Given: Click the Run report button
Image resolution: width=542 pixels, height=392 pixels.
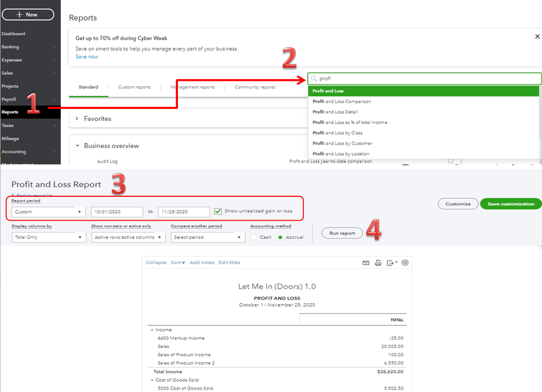Looking at the screenshot, I should [x=342, y=233].
